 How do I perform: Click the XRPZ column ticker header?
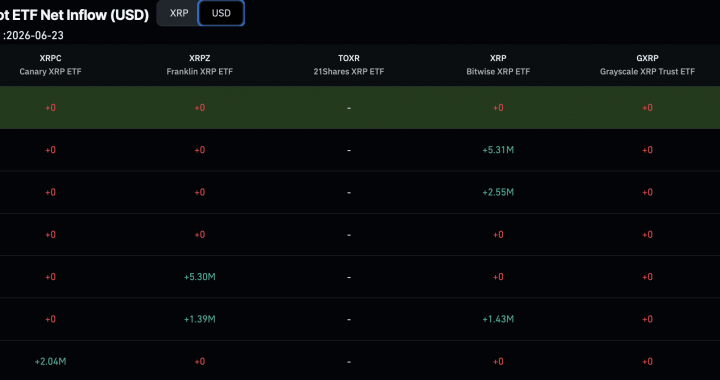coord(200,58)
